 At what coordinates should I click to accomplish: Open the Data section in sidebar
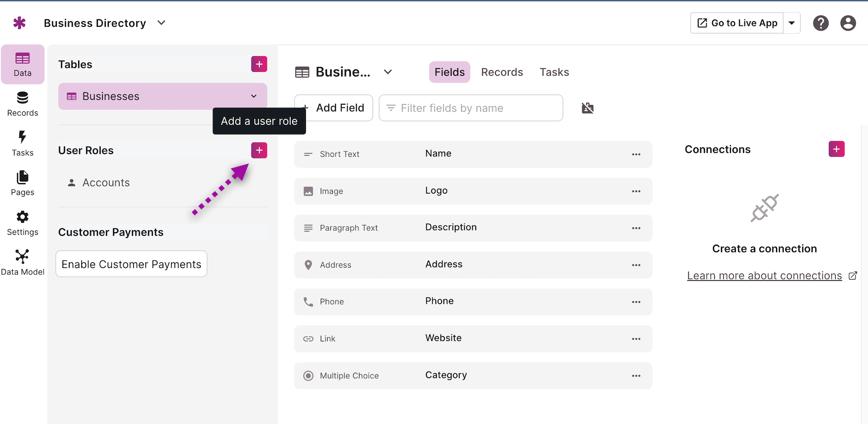[x=22, y=64]
